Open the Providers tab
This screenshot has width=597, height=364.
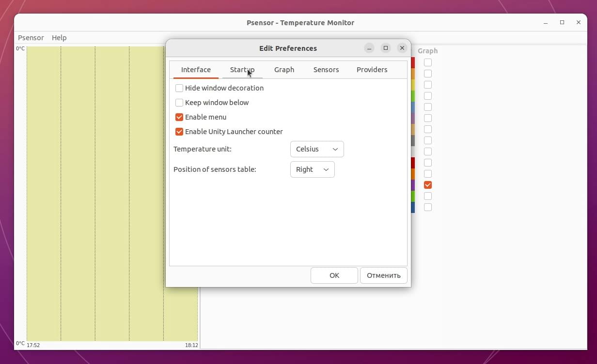click(372, 70)
